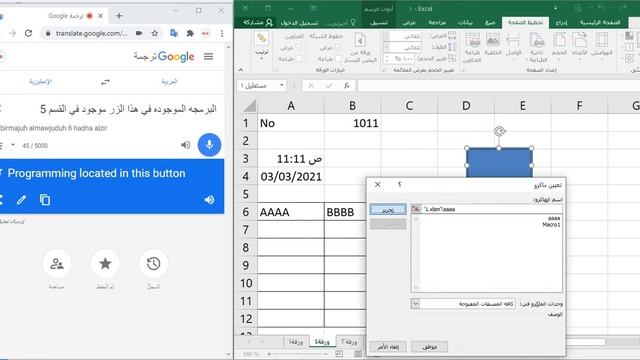Open Google Translate hamburger menu
Screen dimensions: 640x360
click(209, 56)
